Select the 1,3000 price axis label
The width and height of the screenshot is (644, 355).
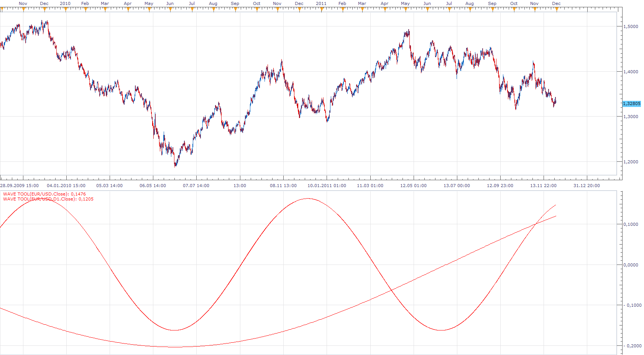tap(631, 117)
